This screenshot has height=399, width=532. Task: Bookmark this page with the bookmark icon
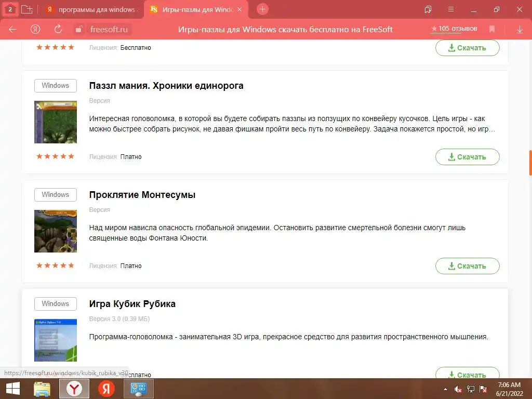492,29
